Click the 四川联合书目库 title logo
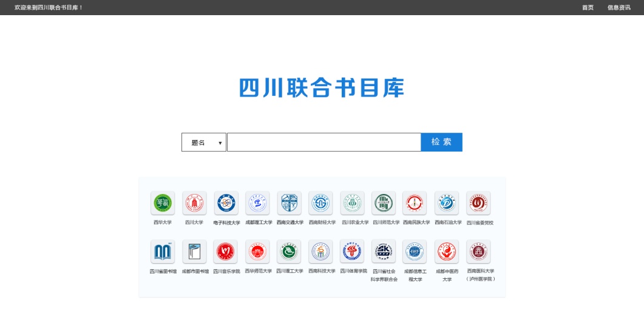The height and width of the screenshot is (317, 644). point(322,88)
